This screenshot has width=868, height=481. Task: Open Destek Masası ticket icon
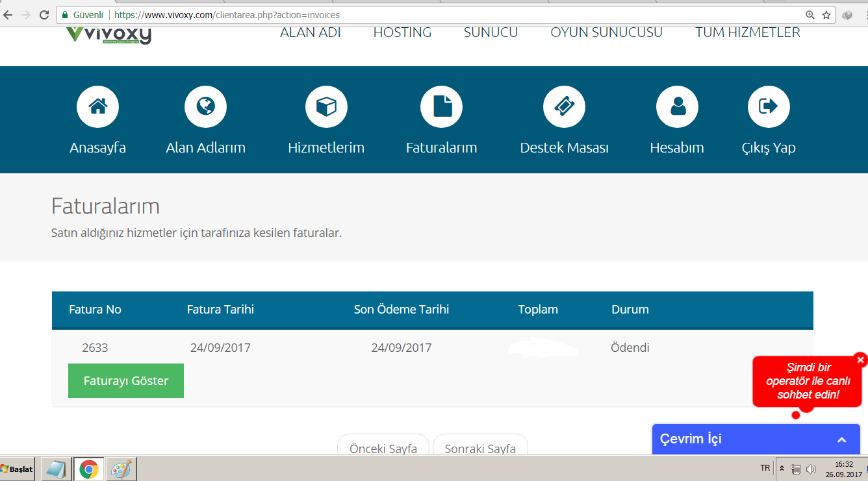coord(564,106)
